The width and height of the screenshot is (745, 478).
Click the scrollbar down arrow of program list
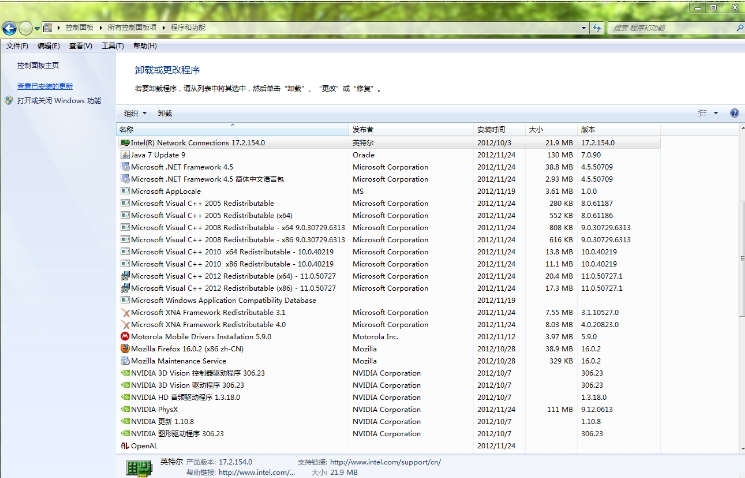point(742,448)
